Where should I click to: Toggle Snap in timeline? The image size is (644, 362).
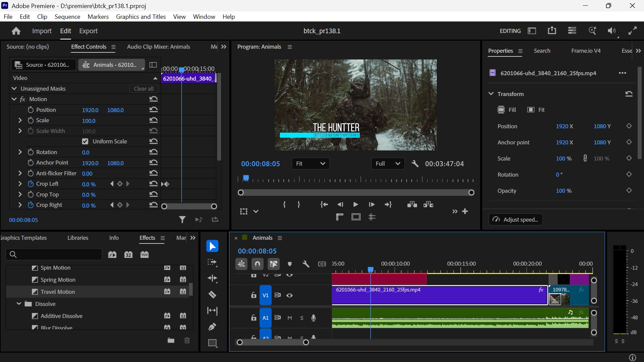pos(258,264)
